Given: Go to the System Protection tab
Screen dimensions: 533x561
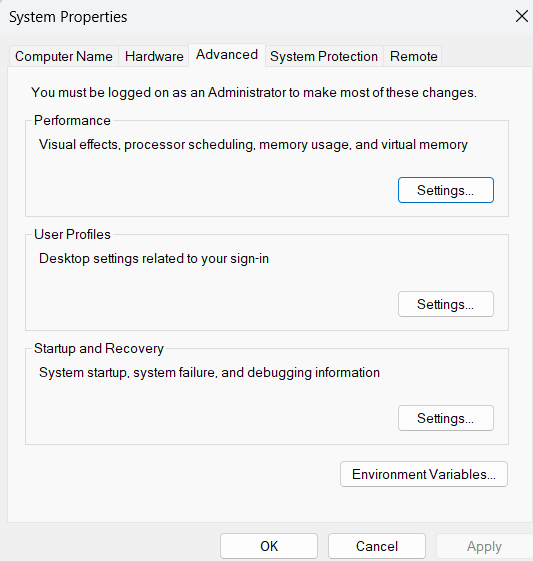Looking at the screenshot, I should point(324,56).
